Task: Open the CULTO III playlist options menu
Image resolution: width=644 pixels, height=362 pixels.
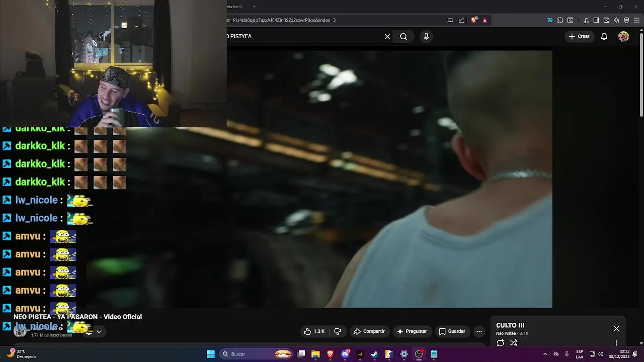Action: point(616,343)
